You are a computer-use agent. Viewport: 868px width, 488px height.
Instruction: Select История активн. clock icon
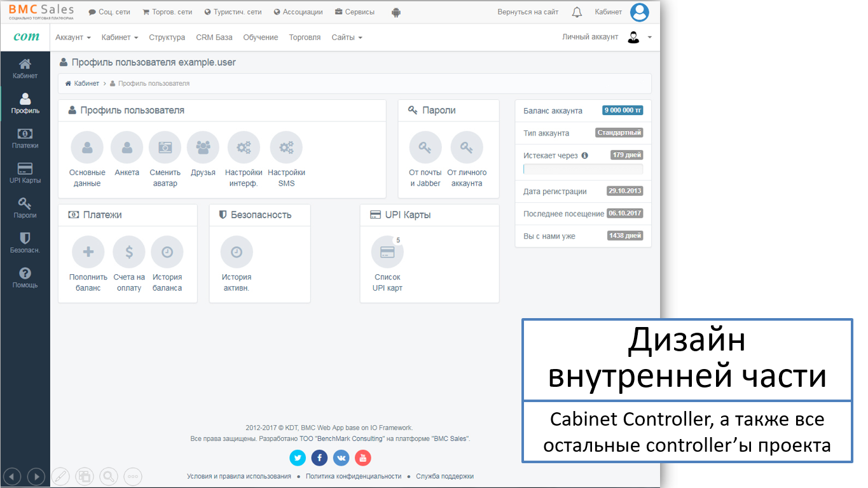pos(237,252)
